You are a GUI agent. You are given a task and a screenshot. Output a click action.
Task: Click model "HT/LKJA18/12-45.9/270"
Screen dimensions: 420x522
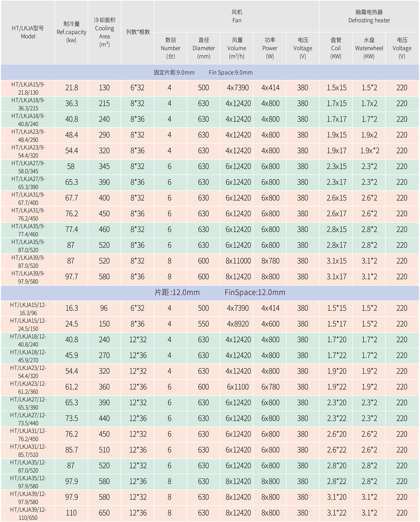click(x=28, y=356)
